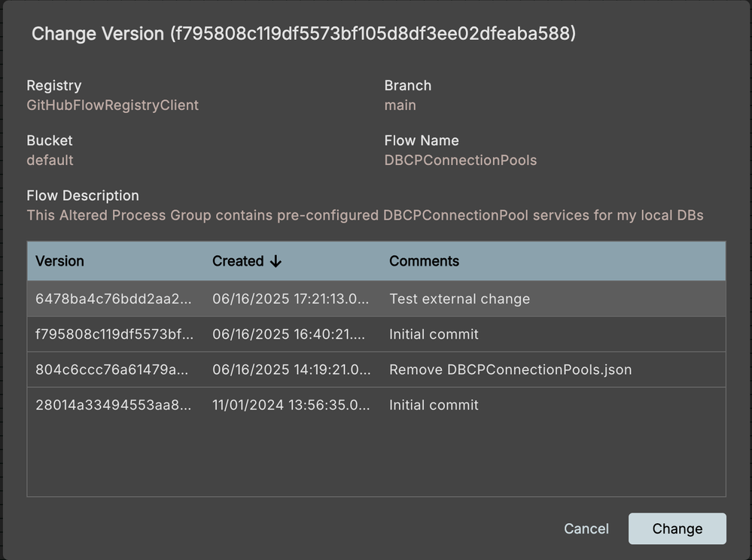752x560 pixels.
Task: Sort the table by Comments column
Action: coord(424,261)
